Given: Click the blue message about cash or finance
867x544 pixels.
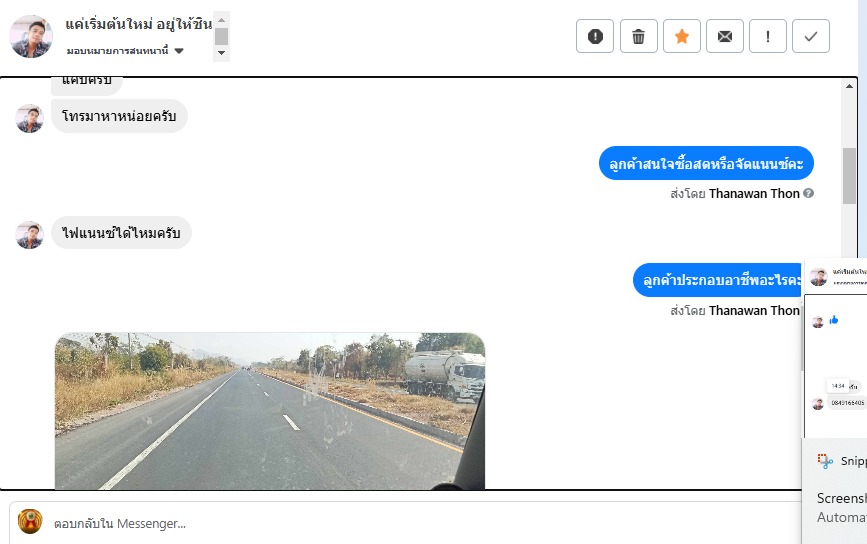Looking at the screenshot, I should pos(706,163).
